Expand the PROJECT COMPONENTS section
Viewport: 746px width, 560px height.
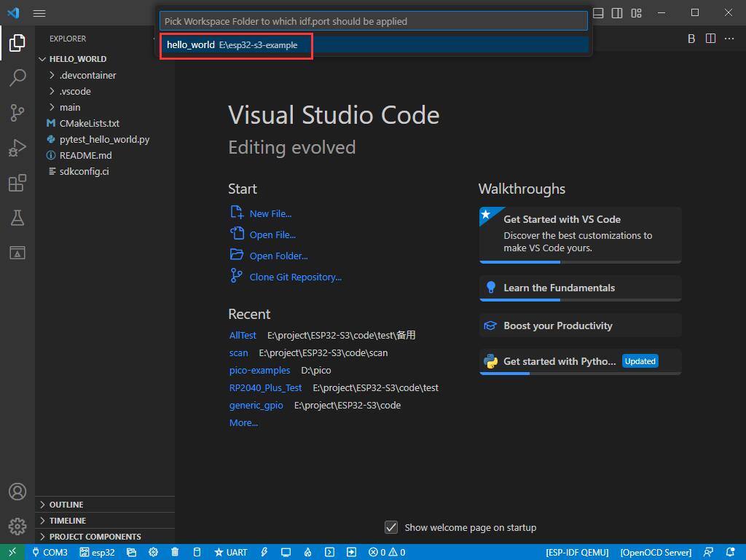95,537
